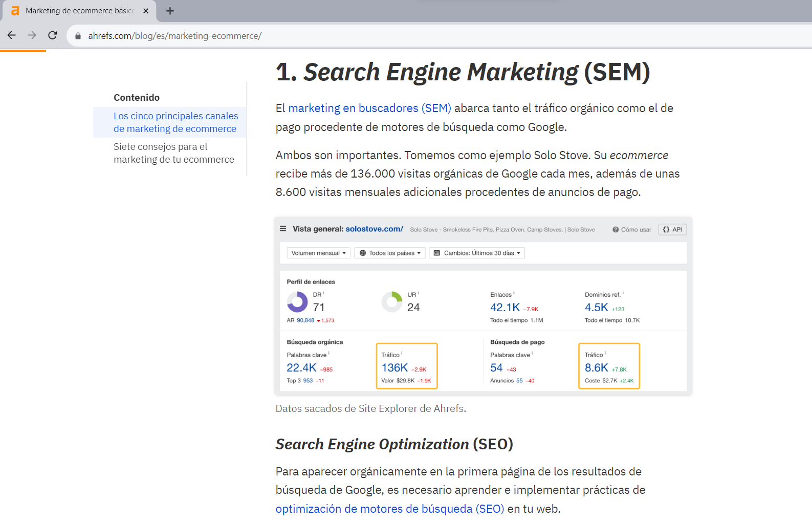This screenshot has width=812, height=522.
Task: Open the Volumen mensual dropdown
Action: pos(319,253)
